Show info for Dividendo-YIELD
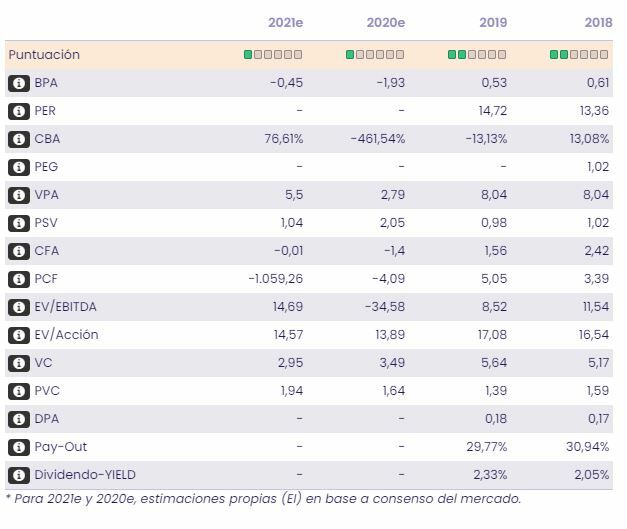627x529 pixels. click(17, 475)
